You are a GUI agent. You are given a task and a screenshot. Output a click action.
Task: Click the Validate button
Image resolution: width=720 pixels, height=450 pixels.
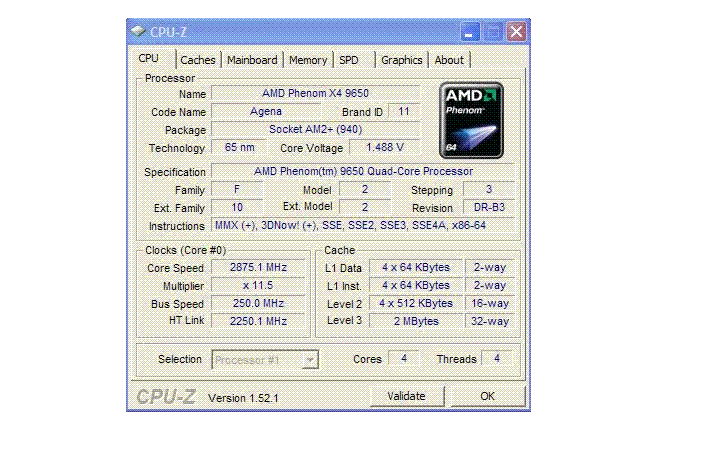click(407, 396)
